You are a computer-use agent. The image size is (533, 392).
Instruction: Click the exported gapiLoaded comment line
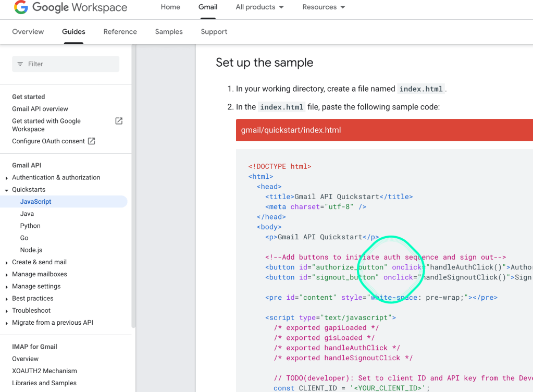pos(326,327)
